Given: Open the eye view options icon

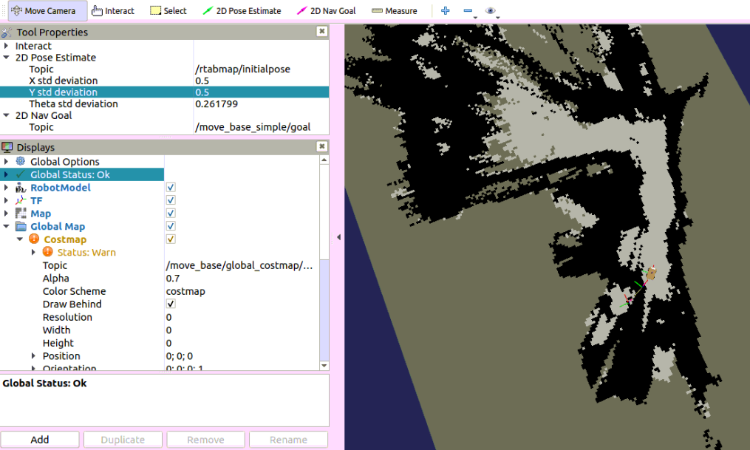Looking at the screenshot, I should (490, 11).
